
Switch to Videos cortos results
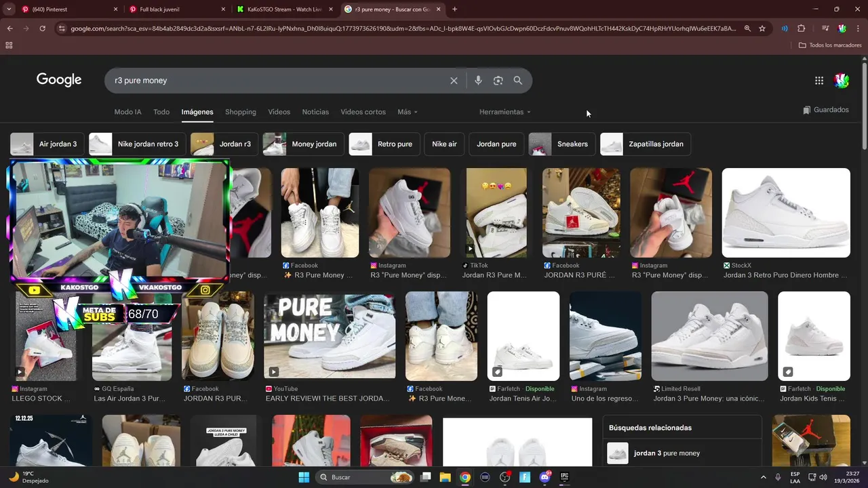pyautogui.click(x=363, y=112)
